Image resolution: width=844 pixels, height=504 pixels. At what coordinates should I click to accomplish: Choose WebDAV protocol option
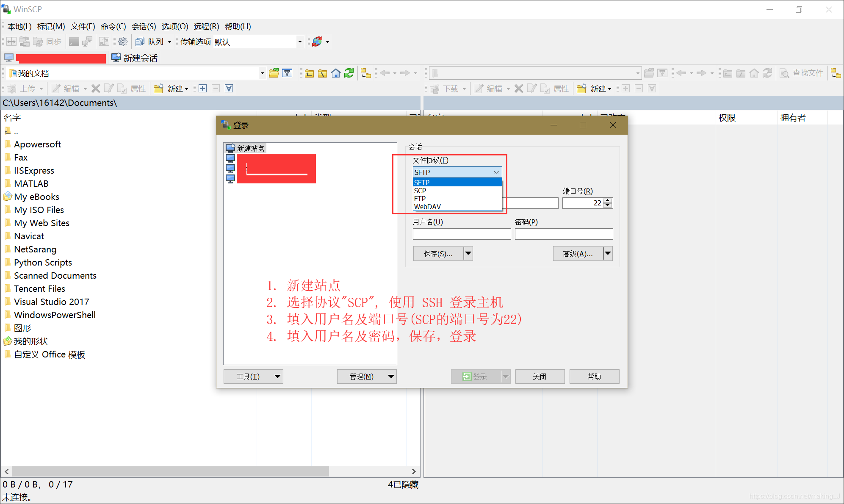[427, 207]
